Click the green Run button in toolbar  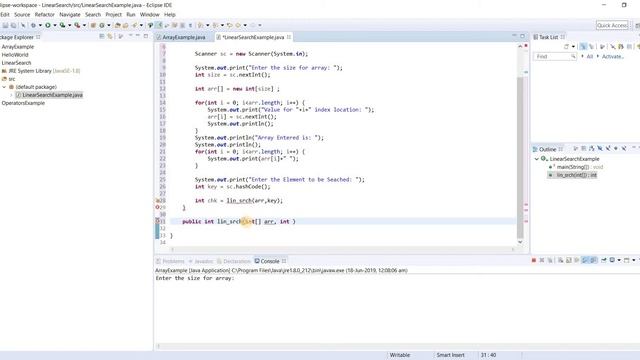(48, 25)
